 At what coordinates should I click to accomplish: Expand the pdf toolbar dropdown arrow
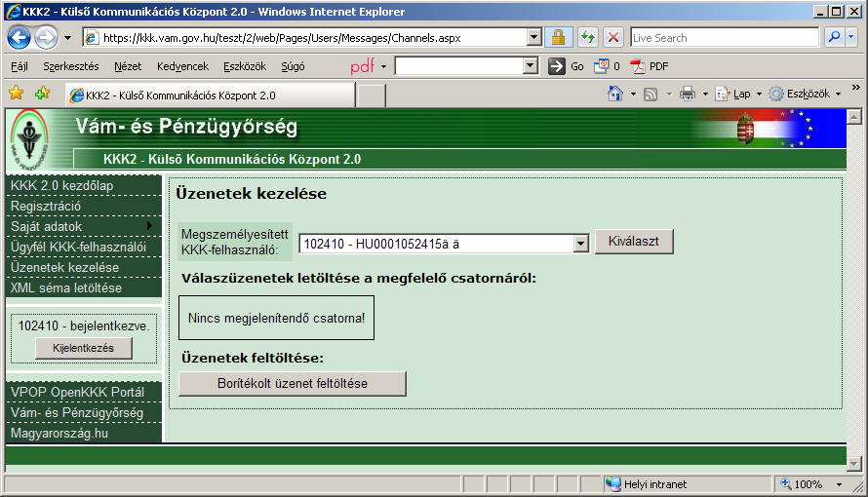coord(383,67)
